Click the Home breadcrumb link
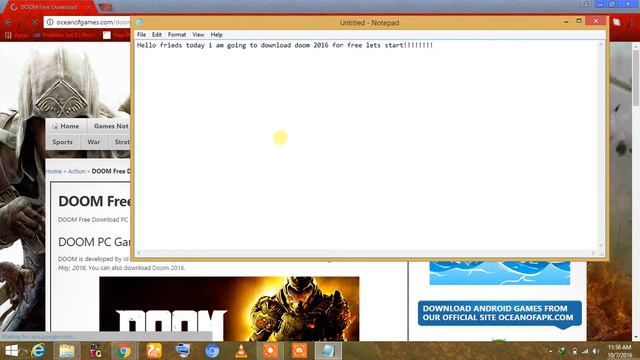Viewport: 640px width, 360px height. (54, 171)
